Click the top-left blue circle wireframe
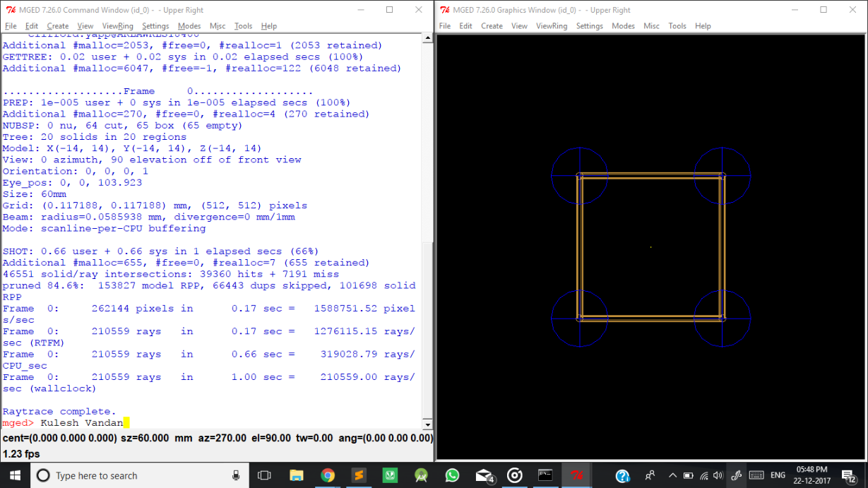Screen dimensions: 868x488 pyautogui.click(x=579, y=176)
